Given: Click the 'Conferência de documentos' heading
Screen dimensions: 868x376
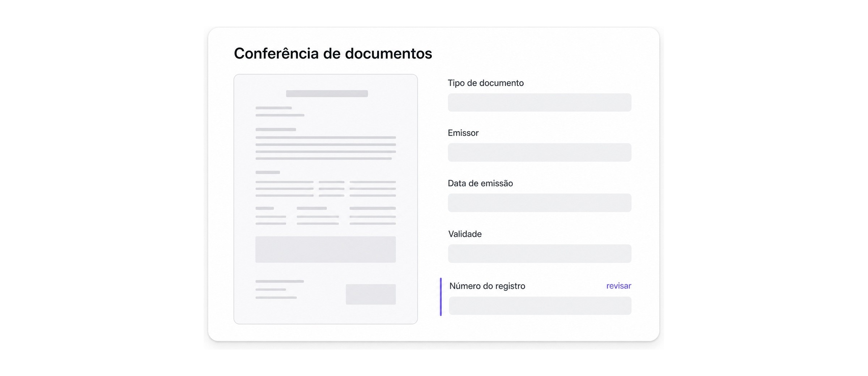Looking at the screenshot, I should [x=333, y=54].
